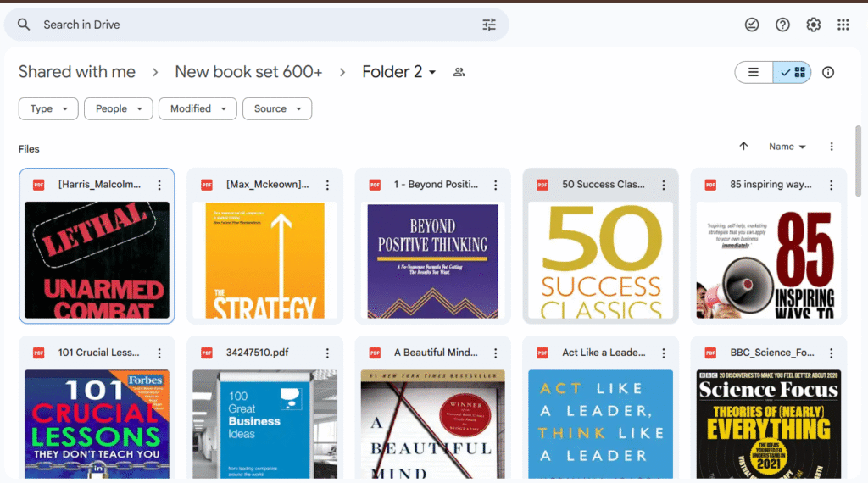
Task: Open the Settings gear icon
Action: pyautogui.click(x=813, y=25)
